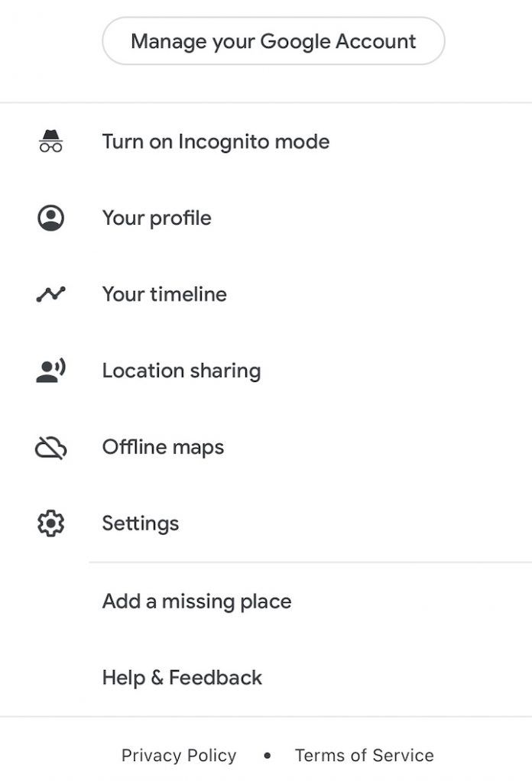Open Offline maps
This screenshot has height=781, width=532.
point(163,446)
